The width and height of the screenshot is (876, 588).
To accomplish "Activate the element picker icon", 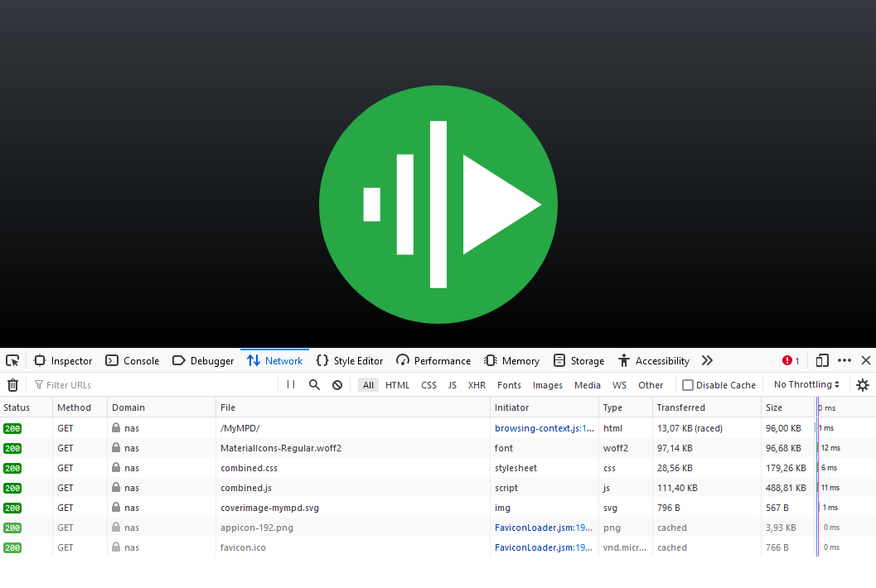I will click(x=12, y=361).
